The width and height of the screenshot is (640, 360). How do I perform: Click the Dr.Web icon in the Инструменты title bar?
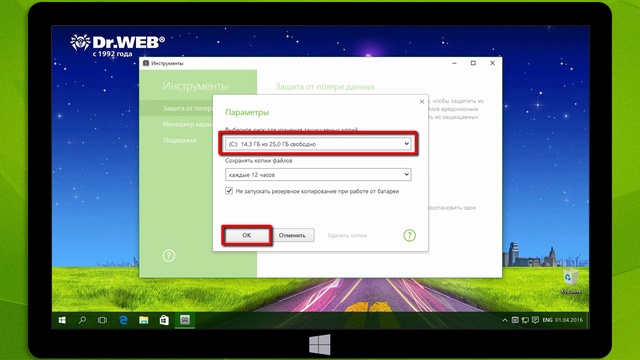[146, 63]
